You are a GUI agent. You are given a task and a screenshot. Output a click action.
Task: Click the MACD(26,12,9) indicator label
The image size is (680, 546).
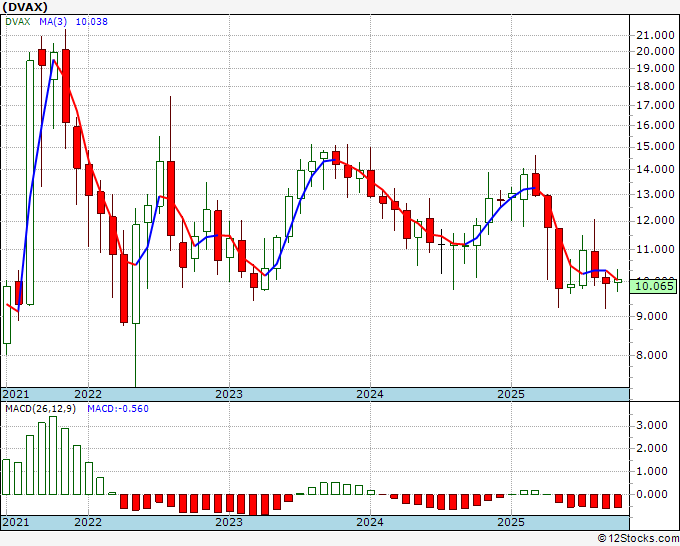pos(40,409)
